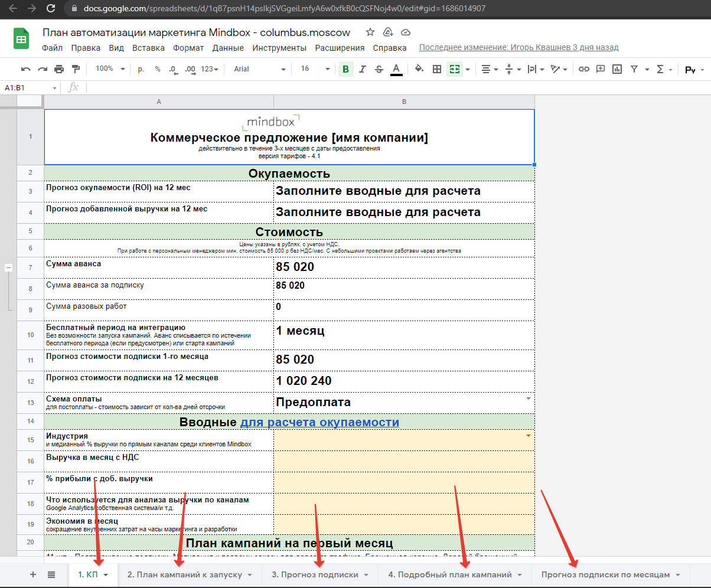The width and height of the screenshot is (711, 588).
Task: Toggle strikethrough formatting
Action: coord(379,69)
